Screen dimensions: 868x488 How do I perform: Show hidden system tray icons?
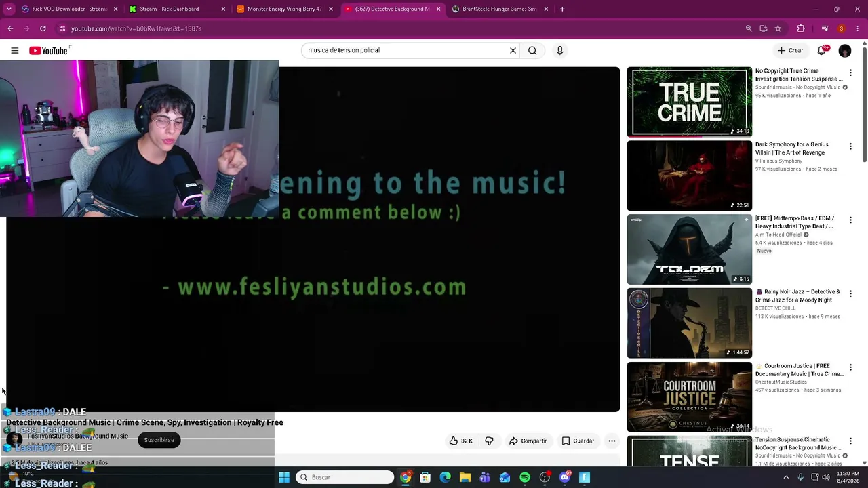coord(786,477)
